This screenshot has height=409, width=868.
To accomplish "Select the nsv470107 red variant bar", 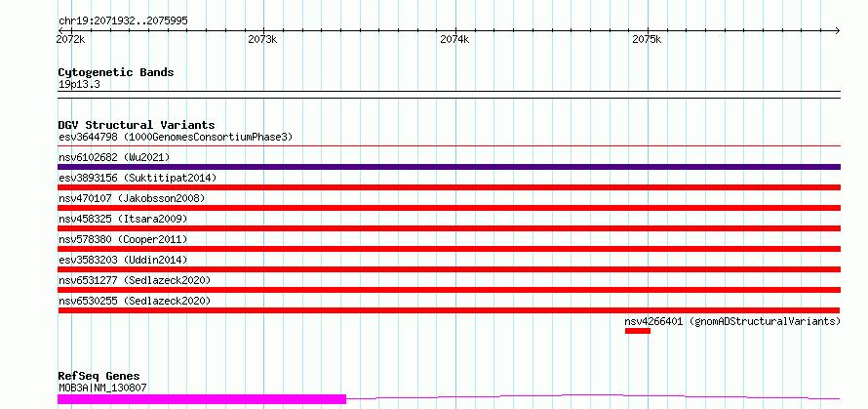I will [x=449, y=208].
